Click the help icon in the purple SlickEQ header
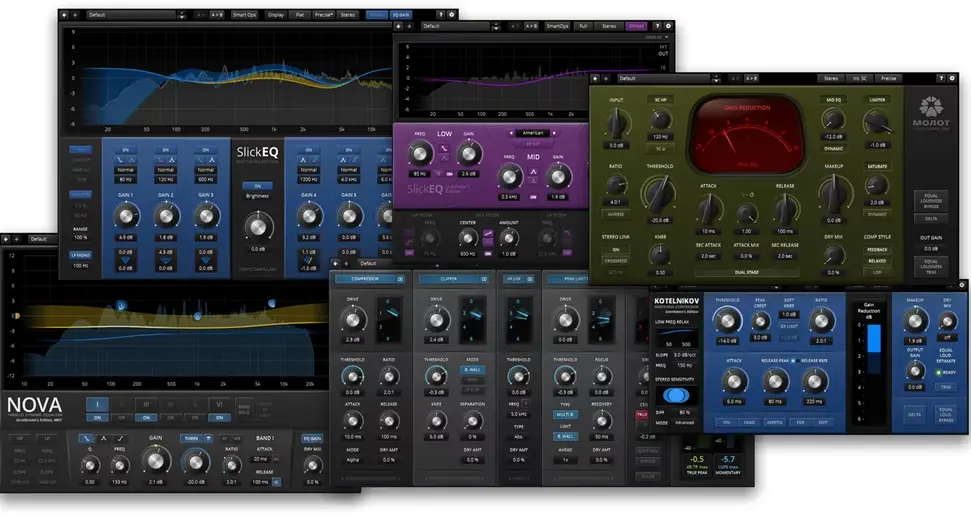 point(657,26)
